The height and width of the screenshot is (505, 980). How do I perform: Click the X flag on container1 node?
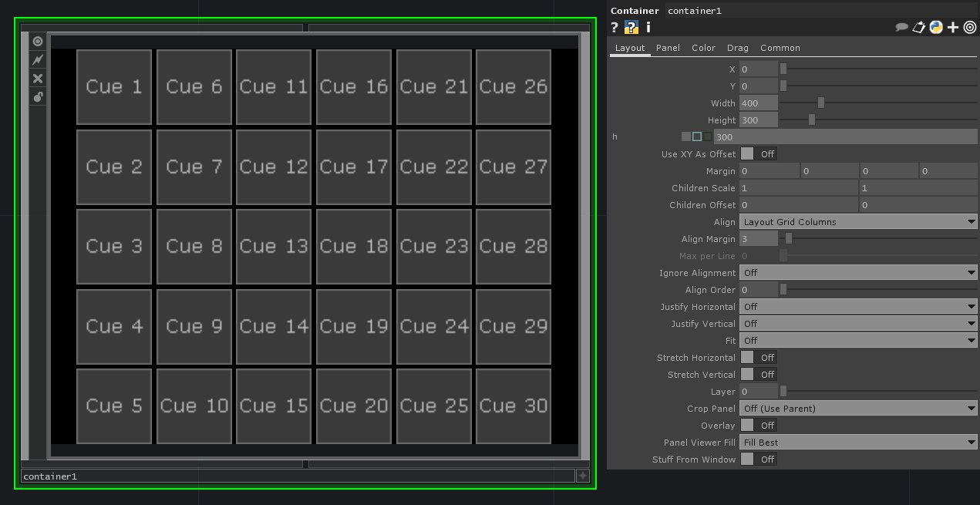pos(37,79)
